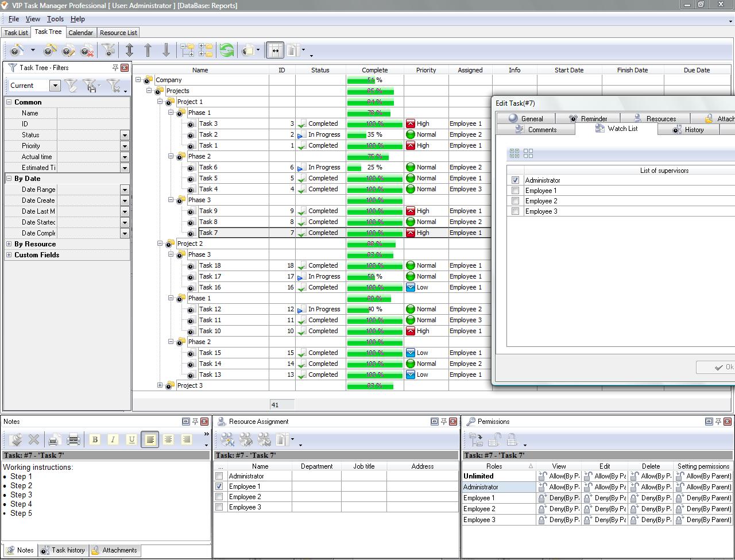The width and height of the screenshot is (735, 560).
Task: Click the green refresh icon
Action: pos(227,51)
